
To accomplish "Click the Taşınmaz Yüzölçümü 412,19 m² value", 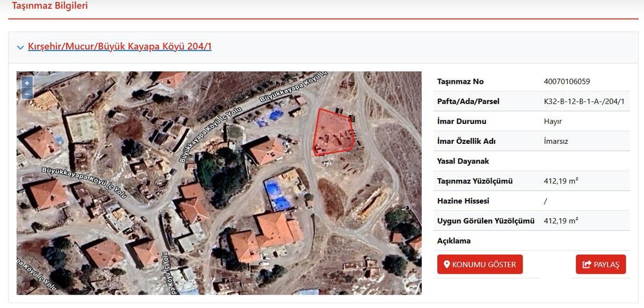I will pyautogui.click(x=561, y=181).
